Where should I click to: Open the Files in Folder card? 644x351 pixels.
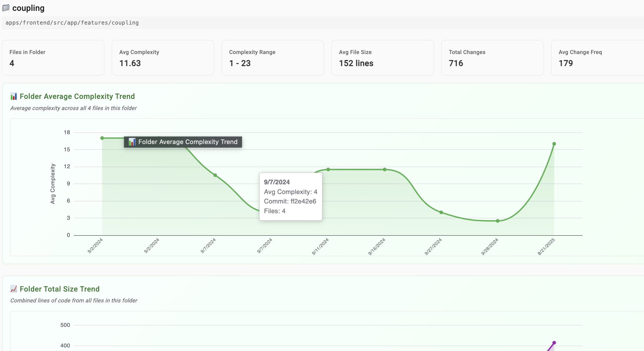(x=53, y=58)
